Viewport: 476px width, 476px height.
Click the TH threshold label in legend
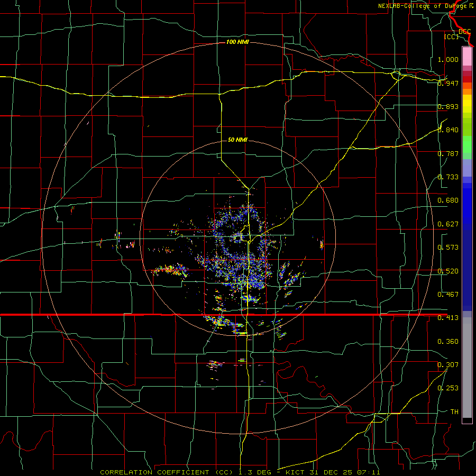454,412
